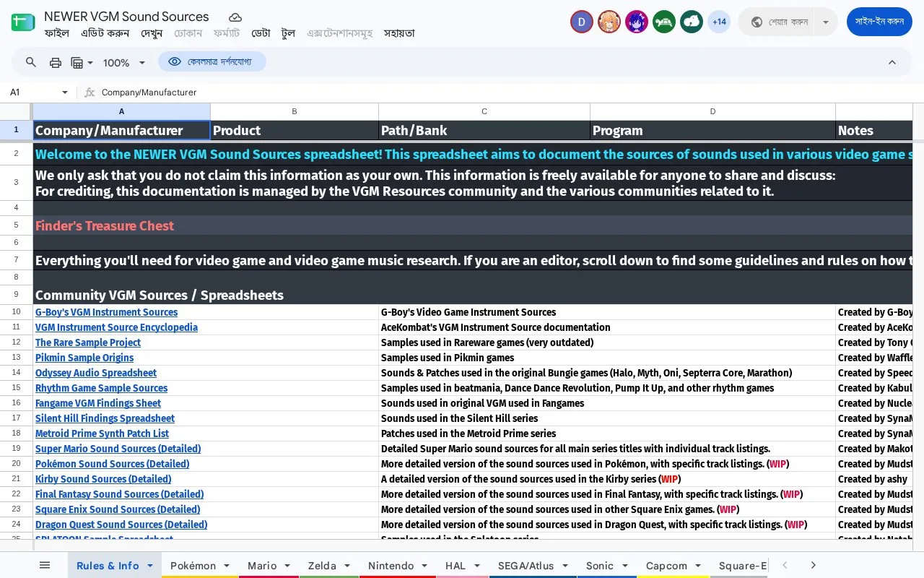Select the orange anime viewer avatar
Viewport: 924px width, 578px height.
(609, 22)
